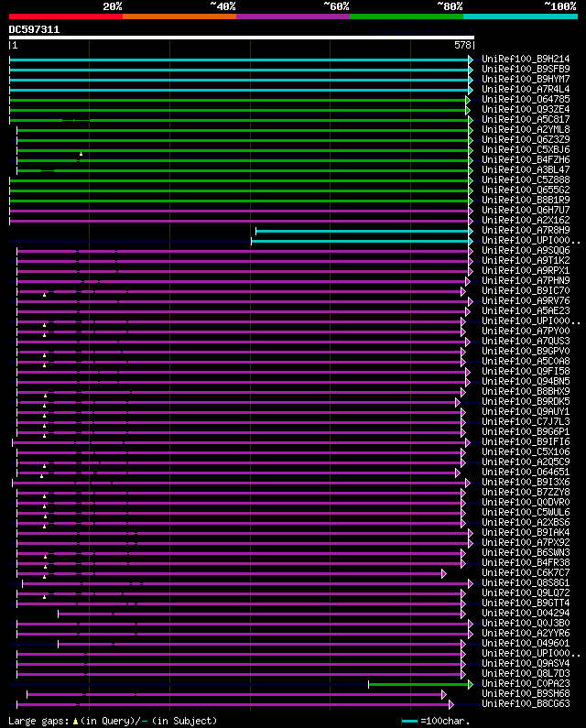The width and height of the screenshot is (586, 728).
Task: Click the UniRef100_A7R4L4 label
Action: click(526, 89)
